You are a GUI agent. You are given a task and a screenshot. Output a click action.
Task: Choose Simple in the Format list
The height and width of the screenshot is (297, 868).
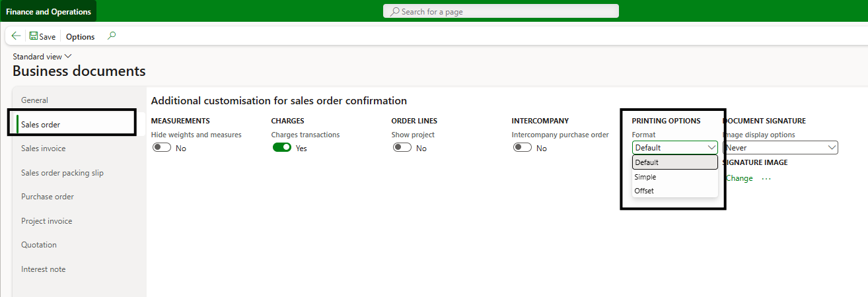(x=645, y=177)
